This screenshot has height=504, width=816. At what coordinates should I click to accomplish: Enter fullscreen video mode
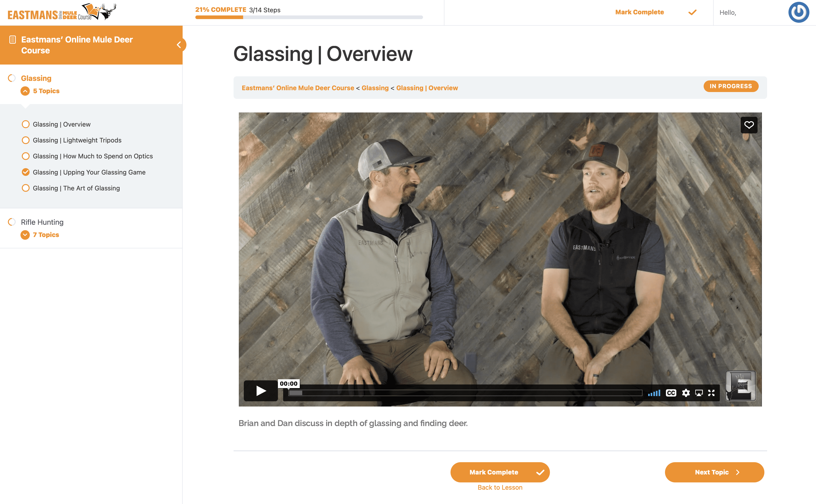tap(711, 393)
